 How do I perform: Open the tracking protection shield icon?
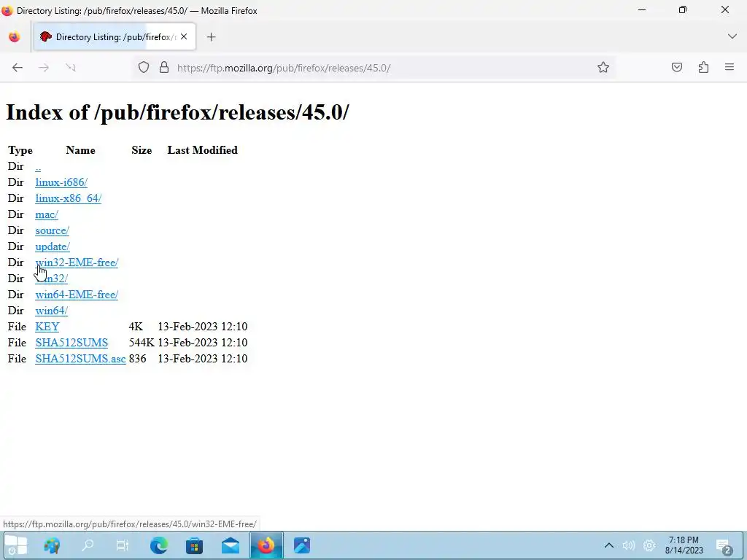(144, 68)
